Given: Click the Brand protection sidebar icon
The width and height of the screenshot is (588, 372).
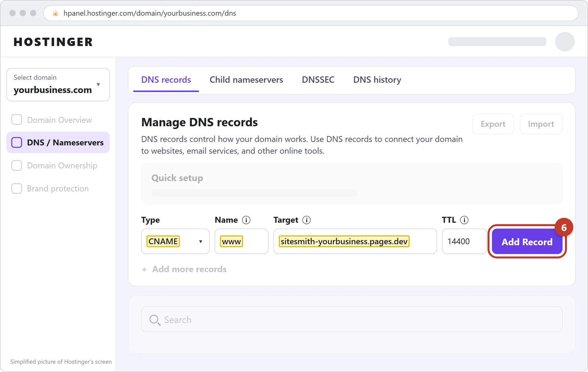Looking at the screenshot, I should pyautogui.click(x=17, y=188).
